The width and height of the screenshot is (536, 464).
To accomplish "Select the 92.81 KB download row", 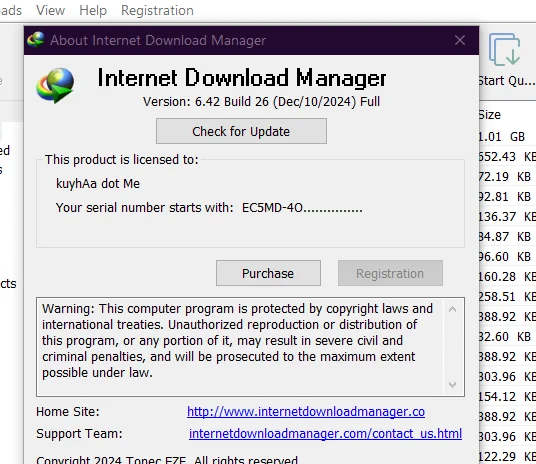I will tap(507, 197).
